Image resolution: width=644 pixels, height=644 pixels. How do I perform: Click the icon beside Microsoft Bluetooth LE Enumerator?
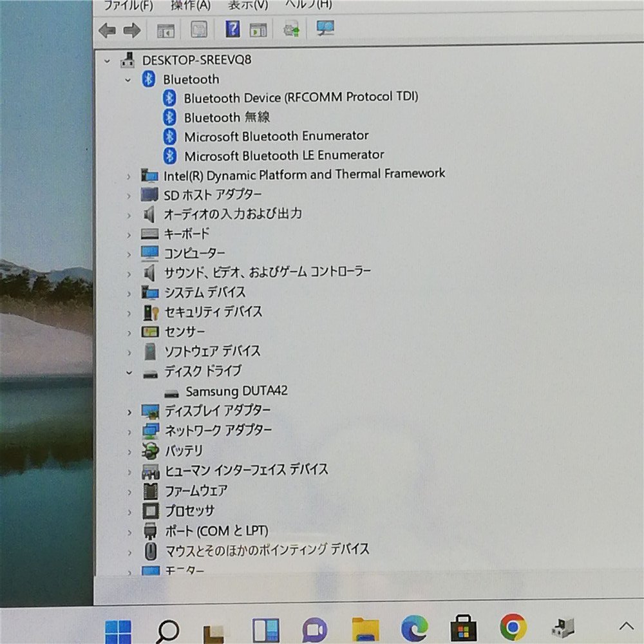169,156
